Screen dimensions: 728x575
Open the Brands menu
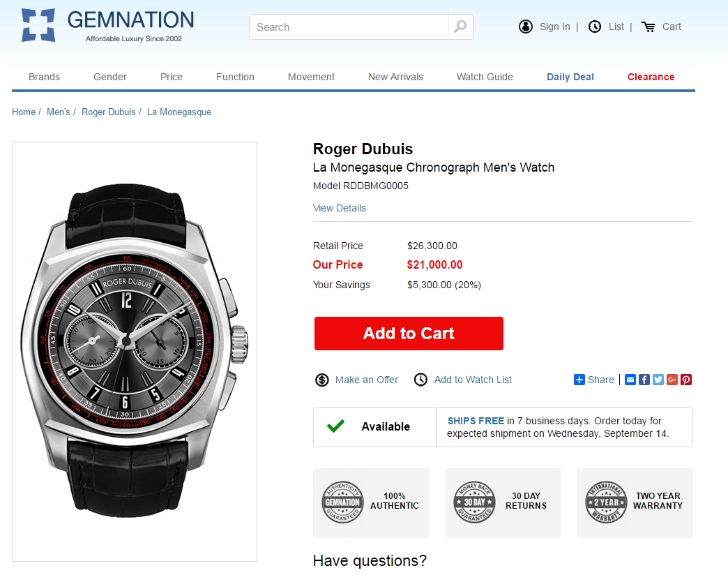44,77
